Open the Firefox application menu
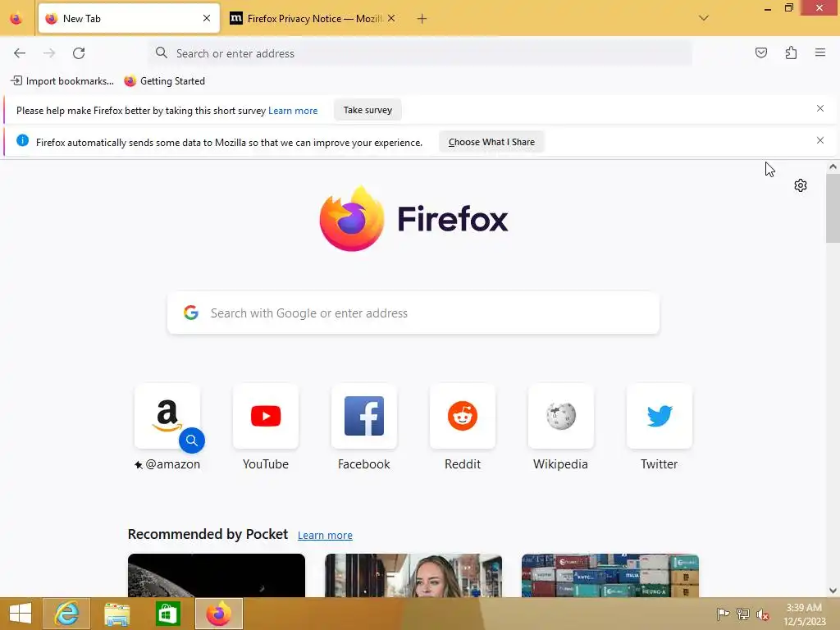 820,52
